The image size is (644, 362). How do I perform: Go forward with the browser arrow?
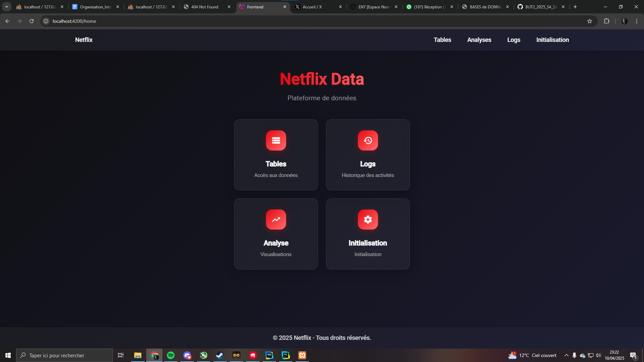pos(19,21)
